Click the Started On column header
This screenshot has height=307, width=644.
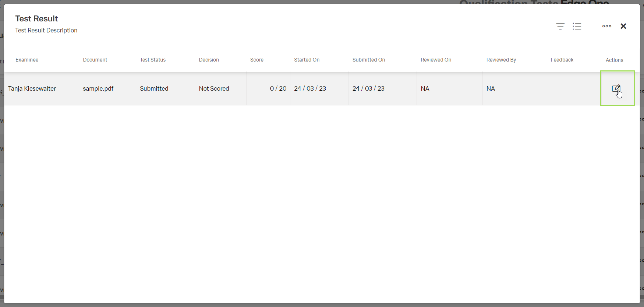pyautogui.click(x=307, y=60)
